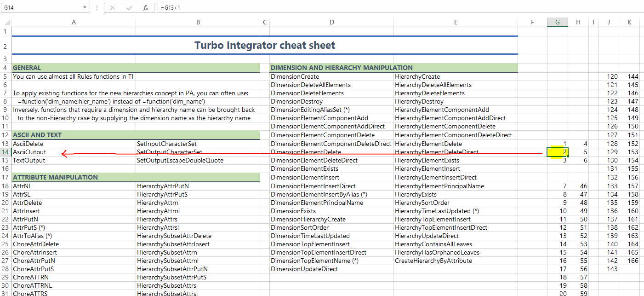Select the HierarchyCreate cell
The image size is (644, 296).
(456, 76)
